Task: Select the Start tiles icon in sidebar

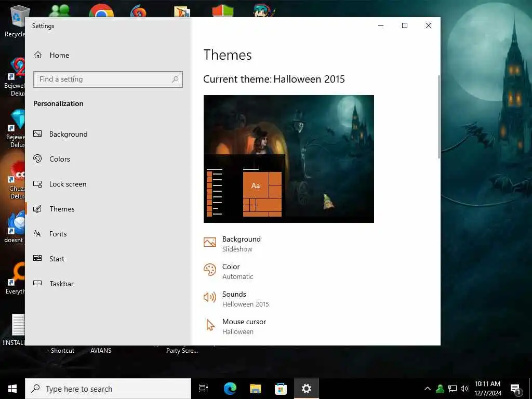Action: (x=37, y=259)
